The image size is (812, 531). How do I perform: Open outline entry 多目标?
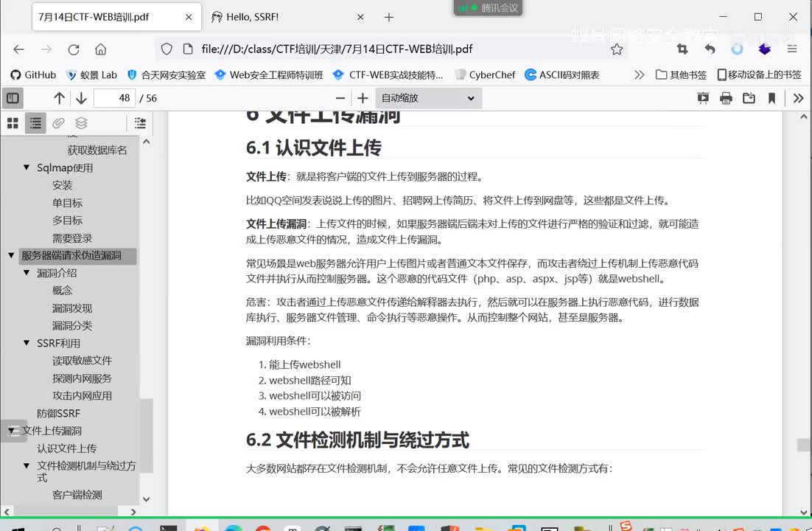tap(67, 221)
